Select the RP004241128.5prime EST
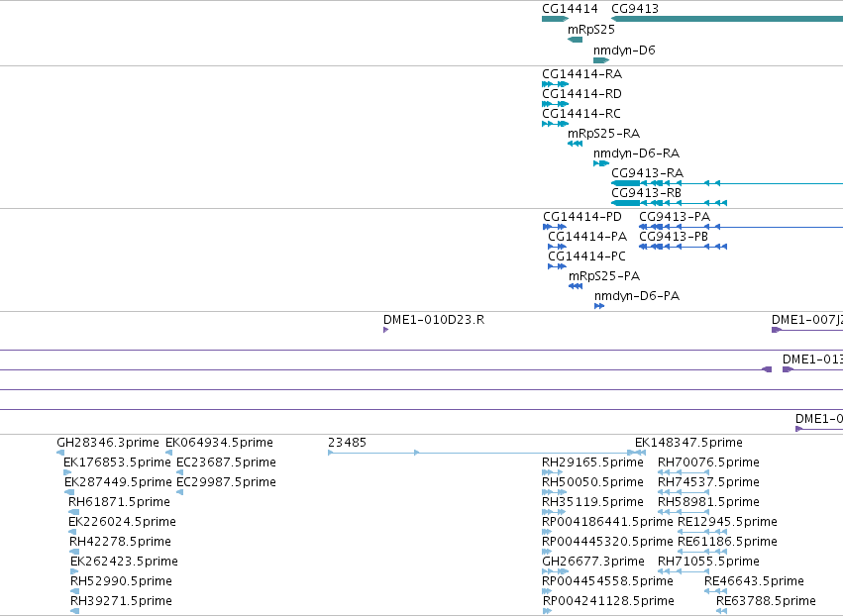843x616 pixels. (x=608, y=601)
